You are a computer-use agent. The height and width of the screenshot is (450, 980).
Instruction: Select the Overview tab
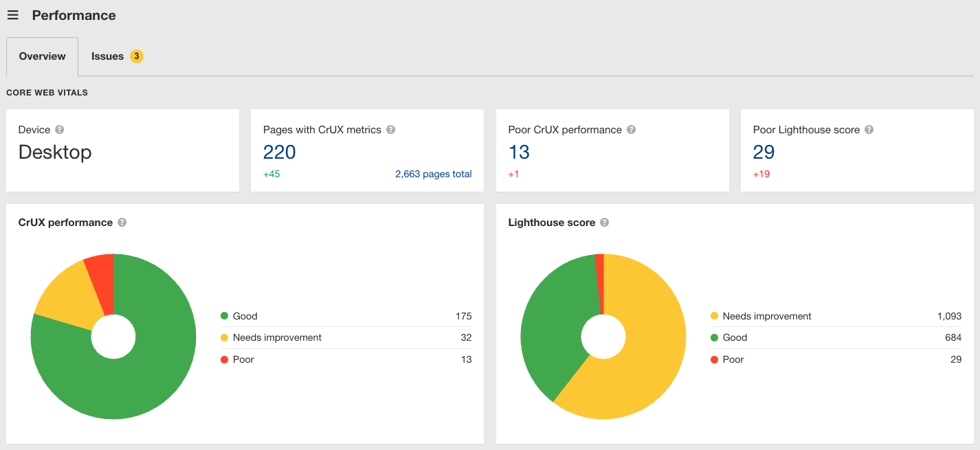41,56
